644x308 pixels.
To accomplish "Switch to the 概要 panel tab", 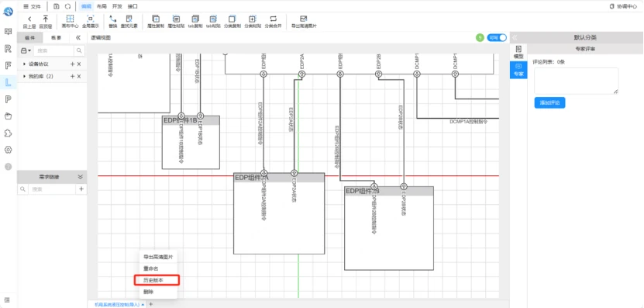I will (x=57, y=38).
